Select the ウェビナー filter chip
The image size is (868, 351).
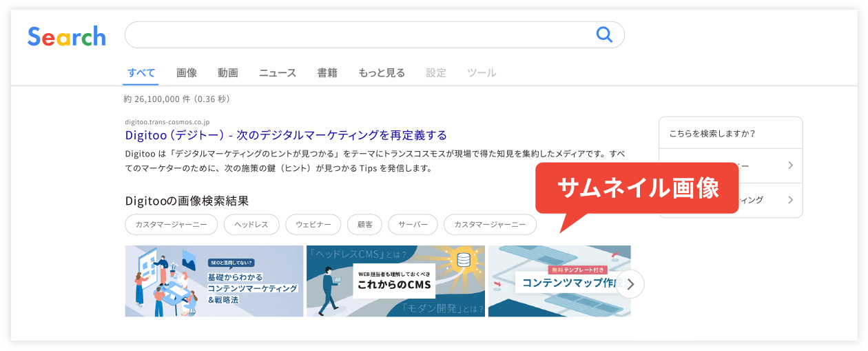coord(313,225)
